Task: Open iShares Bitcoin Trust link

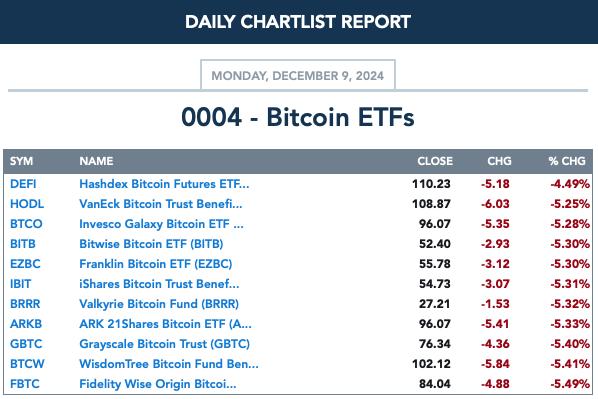Action: 159,284
